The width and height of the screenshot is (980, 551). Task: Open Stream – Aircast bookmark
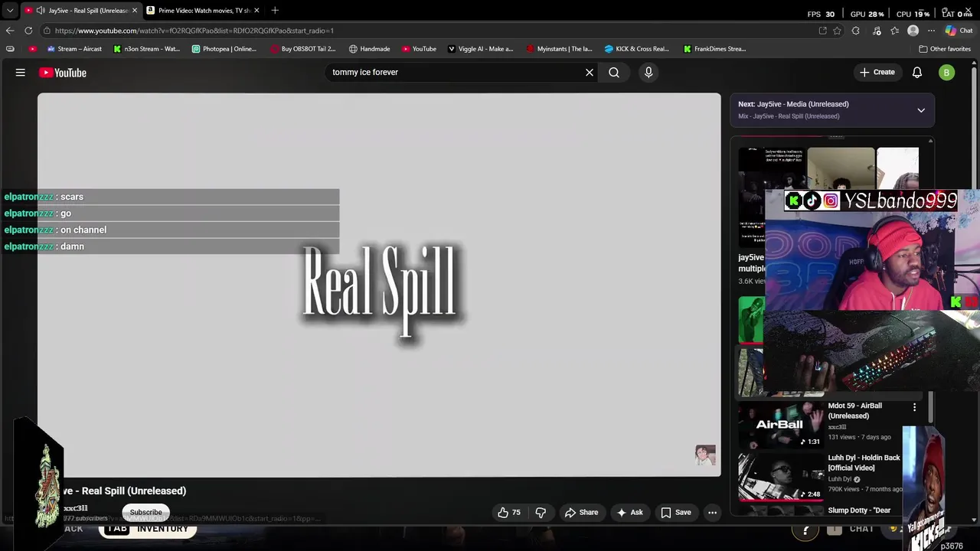pos(74,49)
